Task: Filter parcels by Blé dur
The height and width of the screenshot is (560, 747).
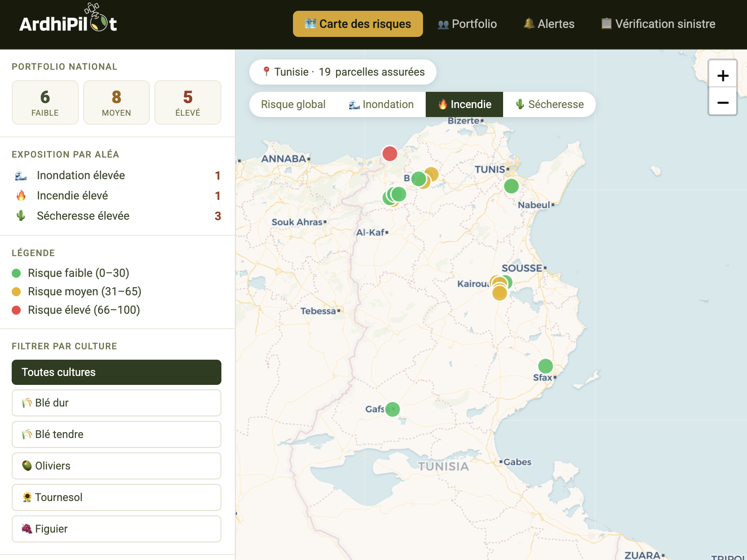Action: [x=117, y=403]
